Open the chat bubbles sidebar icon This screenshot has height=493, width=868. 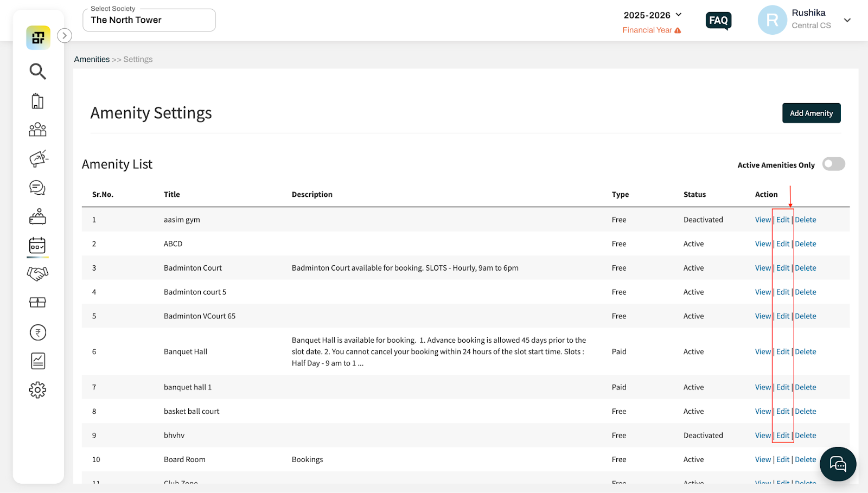pos(37,188)
